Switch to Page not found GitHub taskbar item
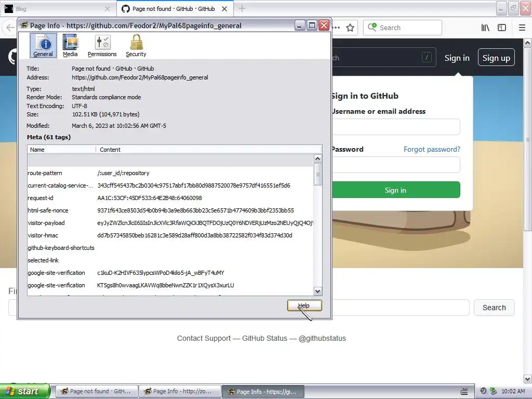532x399 pixels. coord(96,392)
